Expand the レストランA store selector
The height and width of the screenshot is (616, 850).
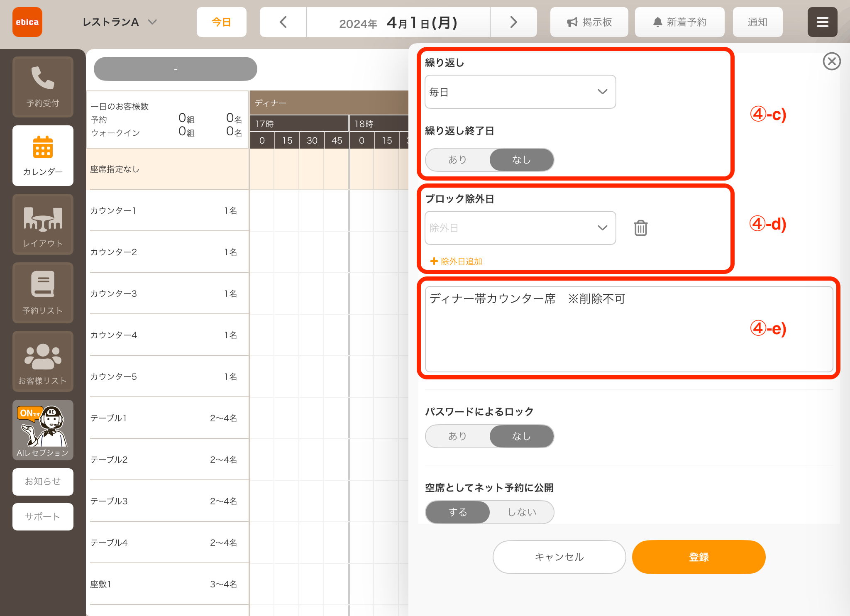point(120,22)
